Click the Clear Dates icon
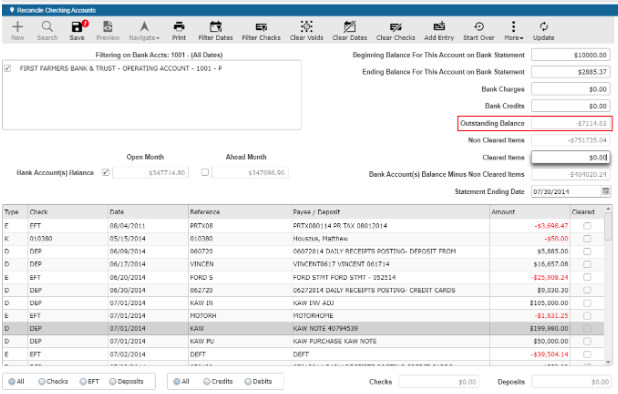Screen dimensions: 618x394 pos(350,27)
